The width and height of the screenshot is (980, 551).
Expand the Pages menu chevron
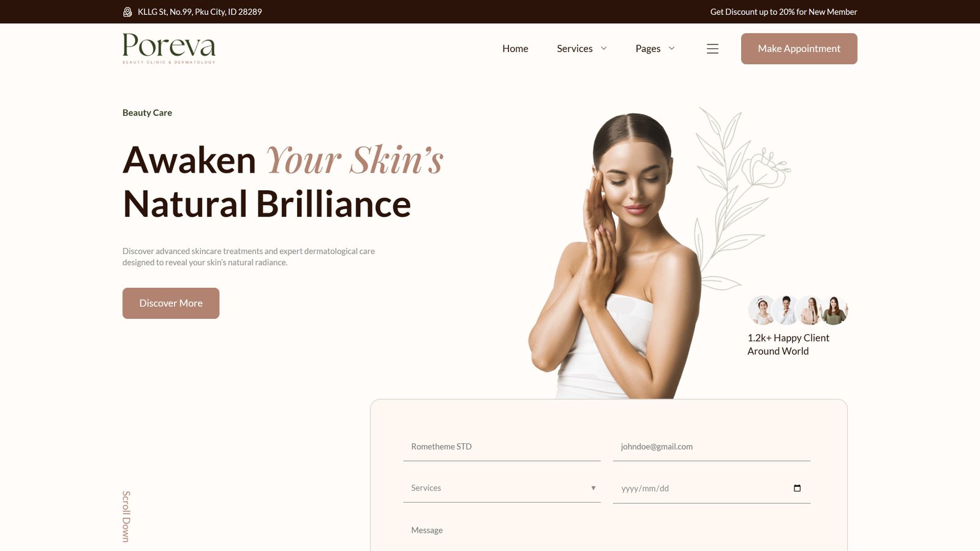pyautogui.click(x=671, y=48)
